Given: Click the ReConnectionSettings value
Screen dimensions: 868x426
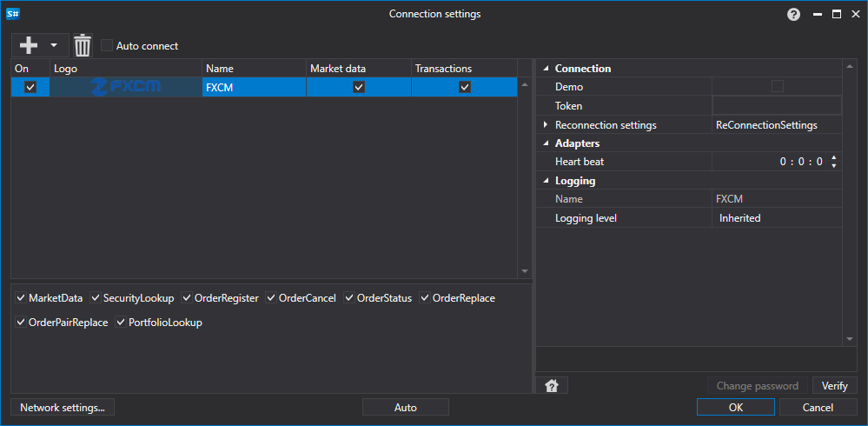Looking at the screenshot, I should point(766,125).
